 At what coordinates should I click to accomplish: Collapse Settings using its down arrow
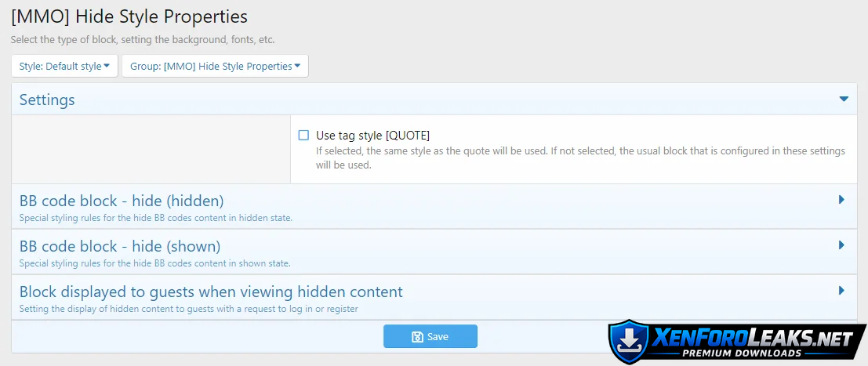pos(844,100)
